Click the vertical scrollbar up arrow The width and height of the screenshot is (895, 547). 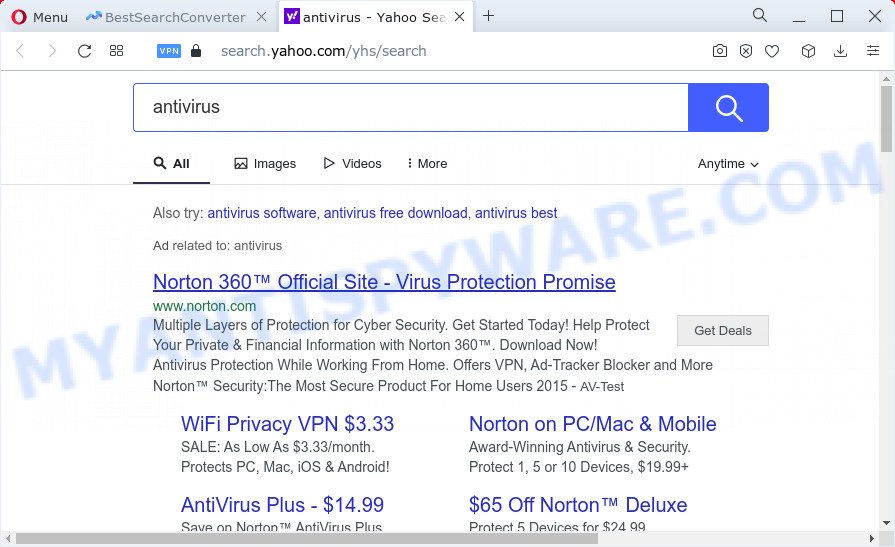(x=886, y=79)
